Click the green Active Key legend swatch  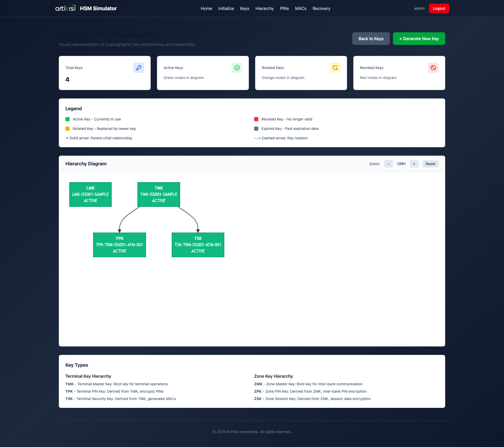(67, 119)
